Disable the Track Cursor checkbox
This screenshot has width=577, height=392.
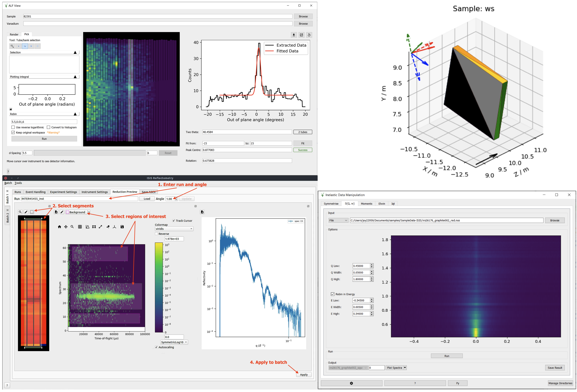tap(174, 221)
